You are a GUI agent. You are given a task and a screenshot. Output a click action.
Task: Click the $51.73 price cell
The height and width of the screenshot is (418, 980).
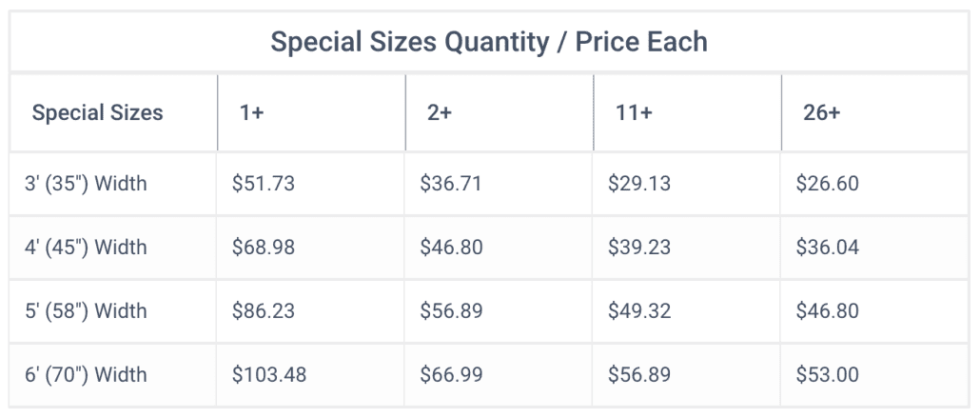tap(264, 183)
